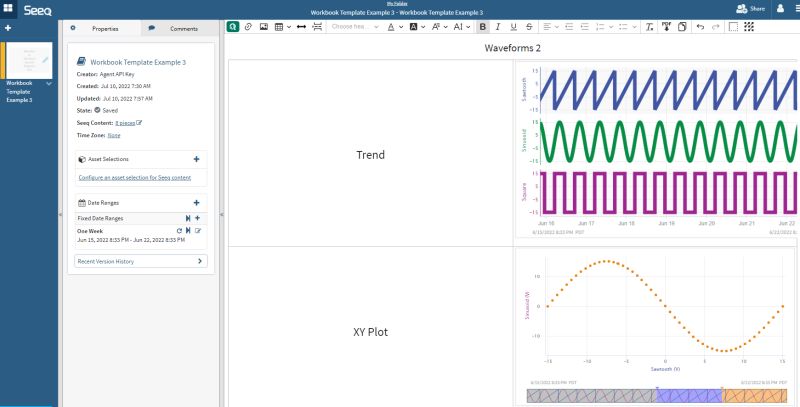
Task: Click the Share button
Action: [x=750, y=9]
